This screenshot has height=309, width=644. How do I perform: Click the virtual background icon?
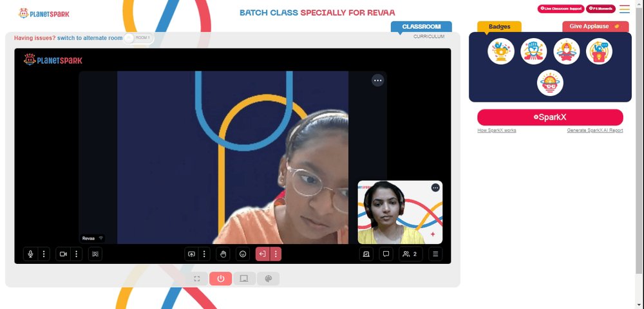tap(95, 254)
